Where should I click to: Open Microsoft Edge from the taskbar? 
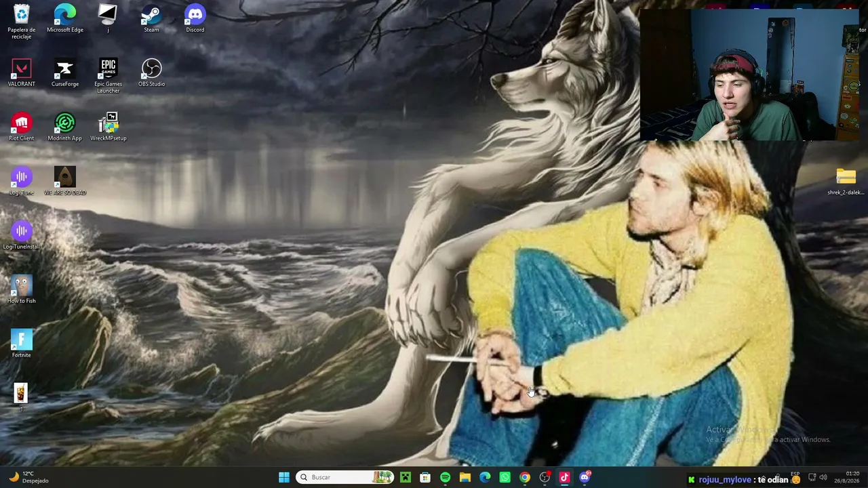tap(485, 477)
